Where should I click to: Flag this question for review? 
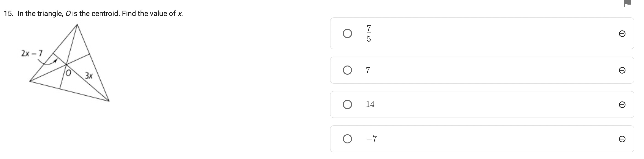[x=627, y=3]
